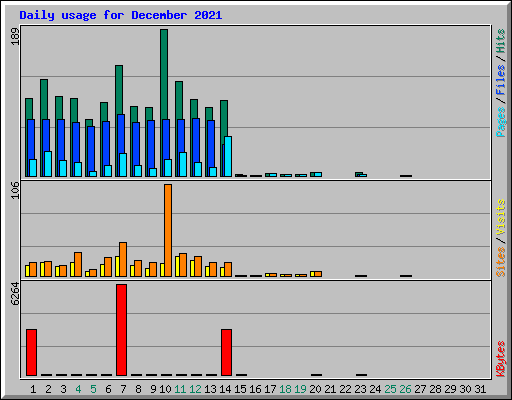Click the red KBytes bar for day 1
The image size is (512, 400).
(31, 352)
